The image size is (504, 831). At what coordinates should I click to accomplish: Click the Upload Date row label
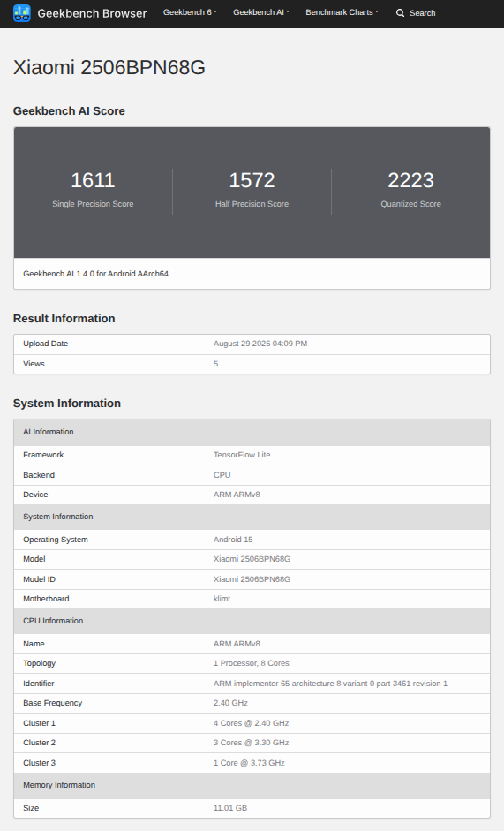click(46, 344)
